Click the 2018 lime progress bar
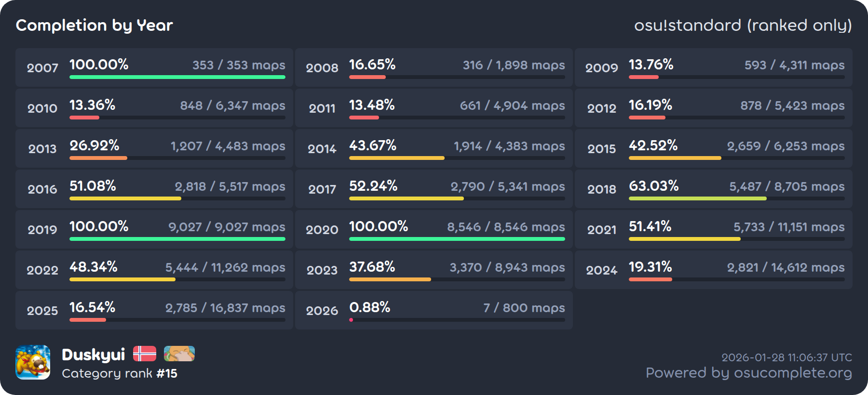This screenshot has width=868, height=395. [x=697, y=198]
